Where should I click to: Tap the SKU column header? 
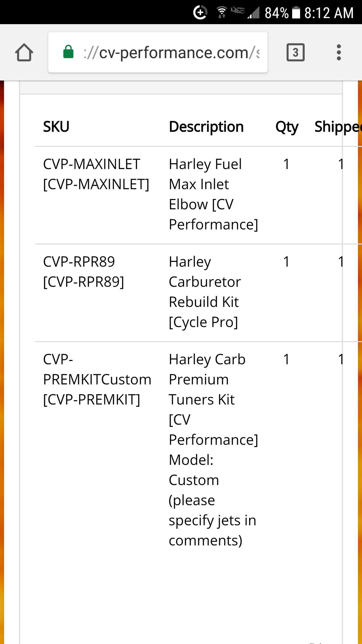tap(56, 127)
